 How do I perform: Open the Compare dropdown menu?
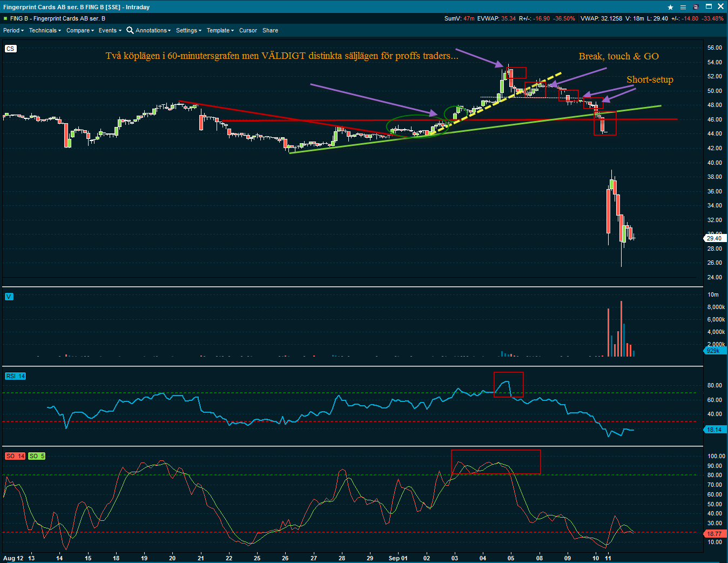(x=80, y=30)
